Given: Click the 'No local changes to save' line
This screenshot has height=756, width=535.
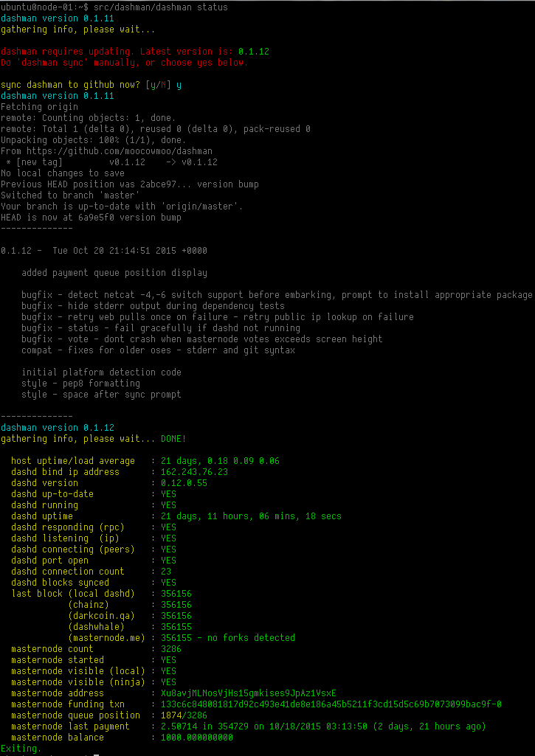Looking at the screenshot, I should tap(63, 173).
